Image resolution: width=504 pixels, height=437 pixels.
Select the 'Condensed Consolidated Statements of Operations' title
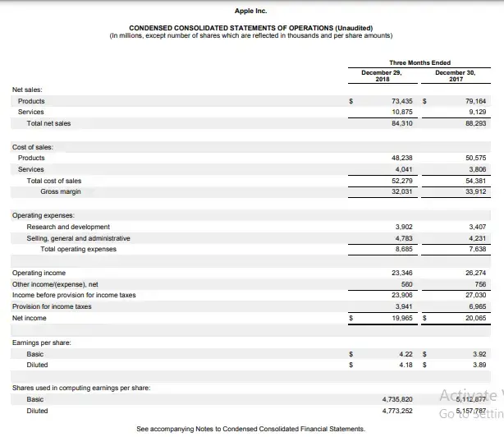click(x=251, y=28)
